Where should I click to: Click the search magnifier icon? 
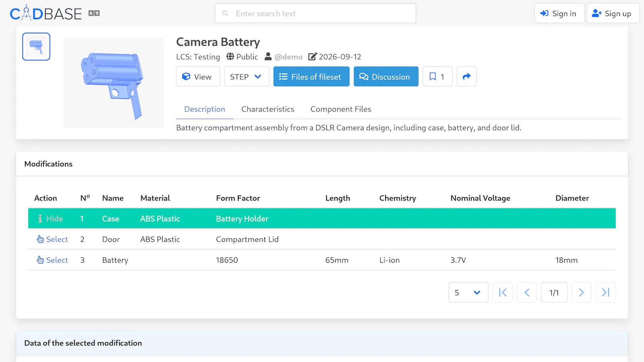pos(225,13)
